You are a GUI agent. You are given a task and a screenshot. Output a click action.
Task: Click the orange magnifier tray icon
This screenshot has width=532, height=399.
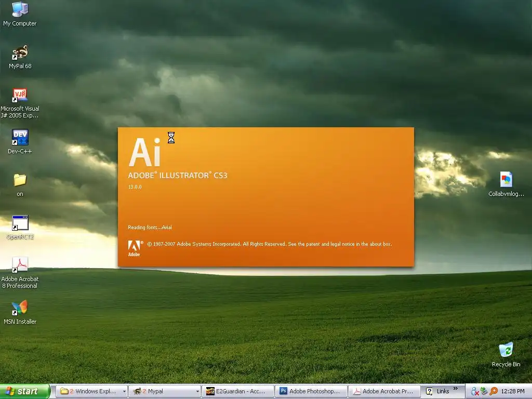point(494,391)
